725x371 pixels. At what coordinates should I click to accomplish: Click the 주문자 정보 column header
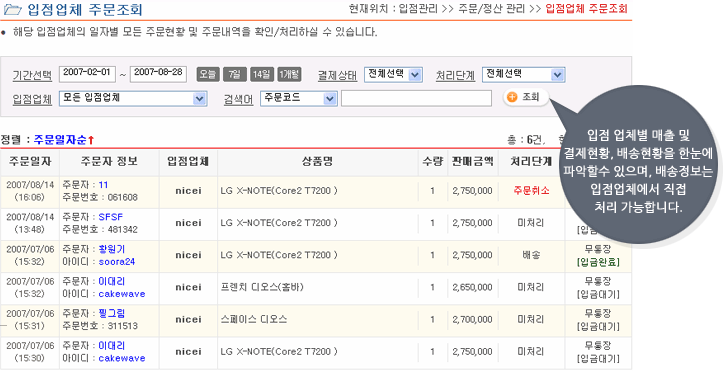point(109,161)
